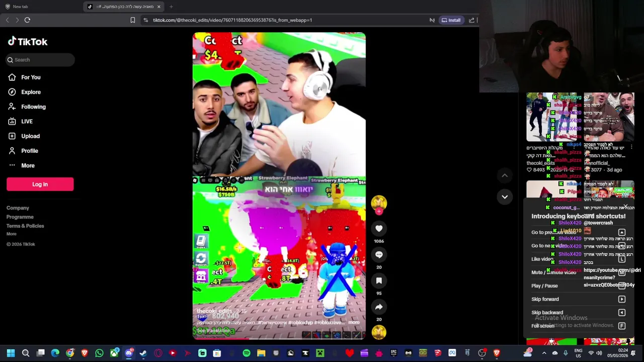Click the share arrow icon on video
Screen dimensions: 644x362
tap(379, 307)
